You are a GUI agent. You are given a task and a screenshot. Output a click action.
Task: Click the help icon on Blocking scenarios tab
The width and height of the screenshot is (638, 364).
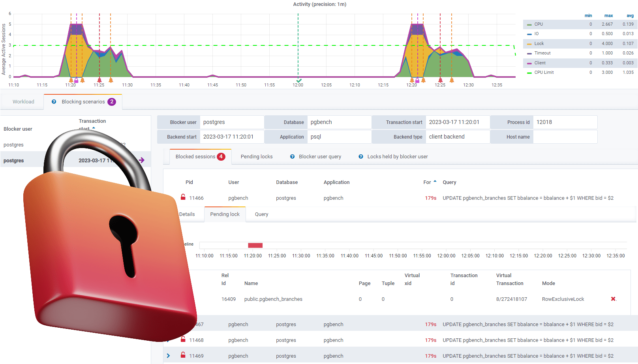click(x=54, y=101)
